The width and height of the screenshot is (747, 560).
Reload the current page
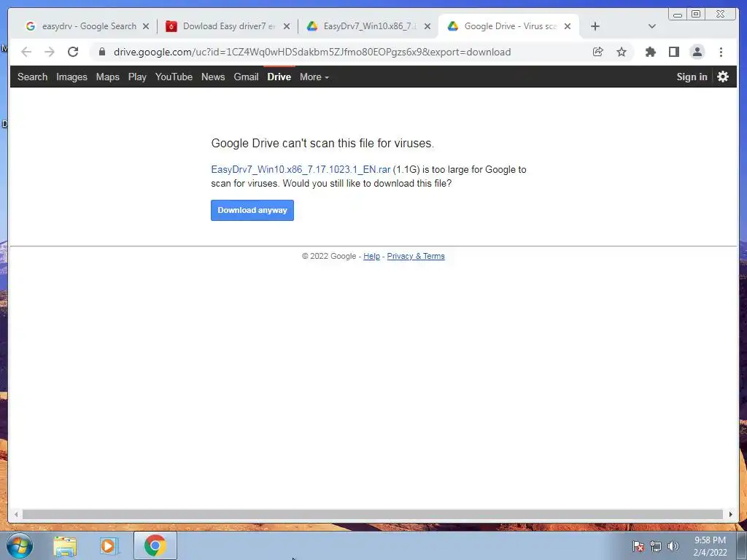click(73, 52)
